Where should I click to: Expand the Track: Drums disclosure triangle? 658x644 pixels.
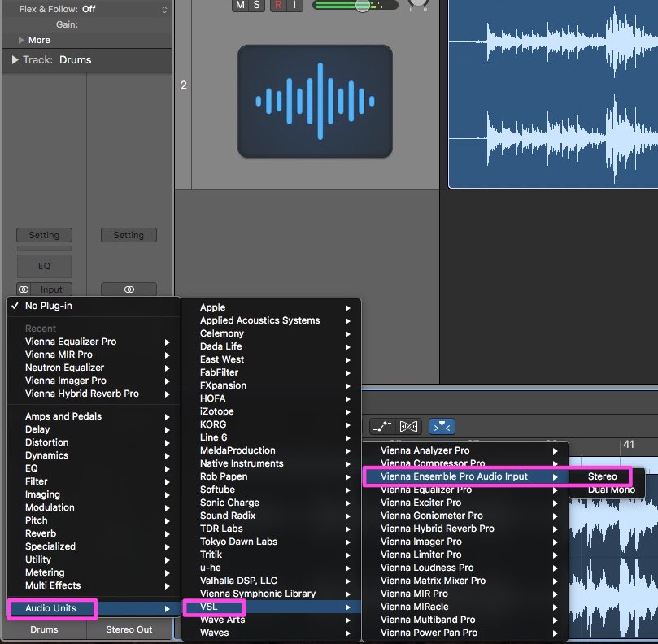click(x=15, y=59)
